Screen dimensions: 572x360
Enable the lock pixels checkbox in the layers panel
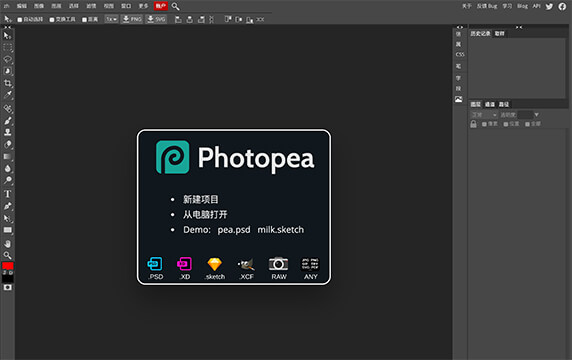pyautogui.click(x=484, y=124)
